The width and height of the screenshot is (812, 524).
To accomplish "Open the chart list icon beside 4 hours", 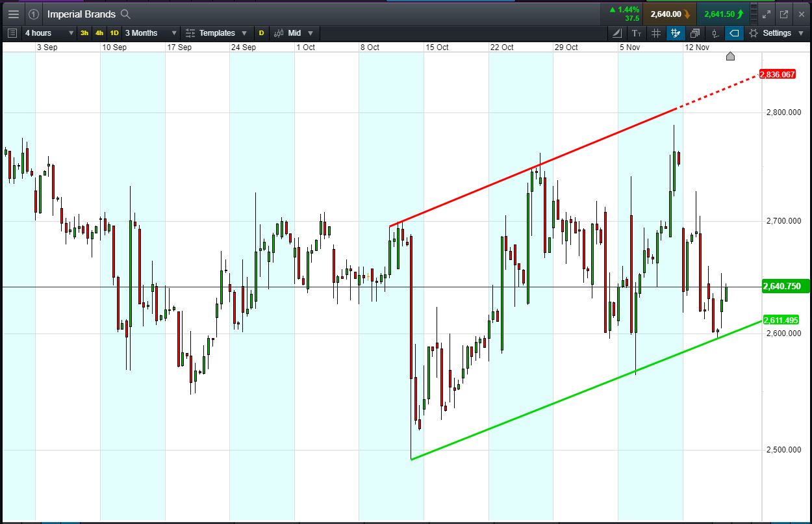I will point(12,33).
